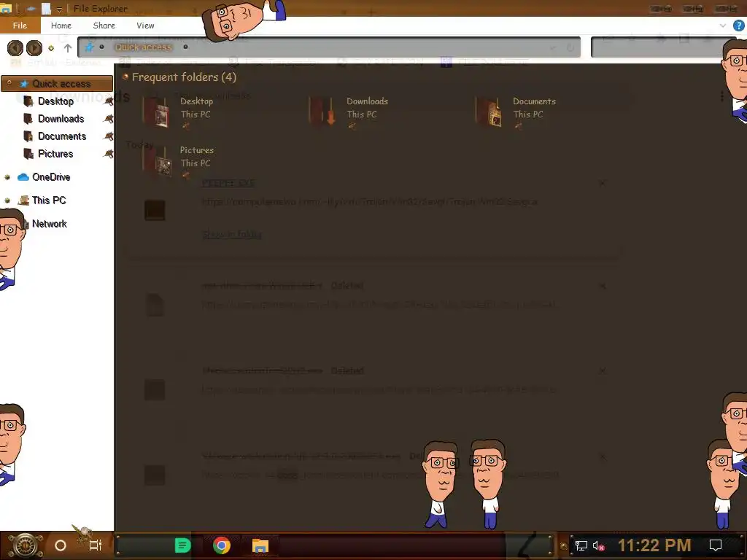747x560 pixels.
Task: Open the File ribbon tab
Action: pos(20,26)
